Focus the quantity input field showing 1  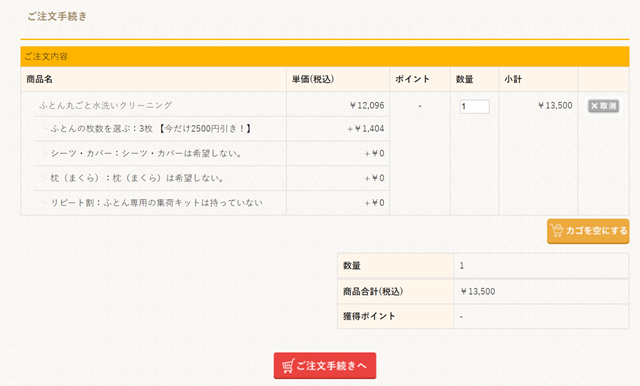474,106
